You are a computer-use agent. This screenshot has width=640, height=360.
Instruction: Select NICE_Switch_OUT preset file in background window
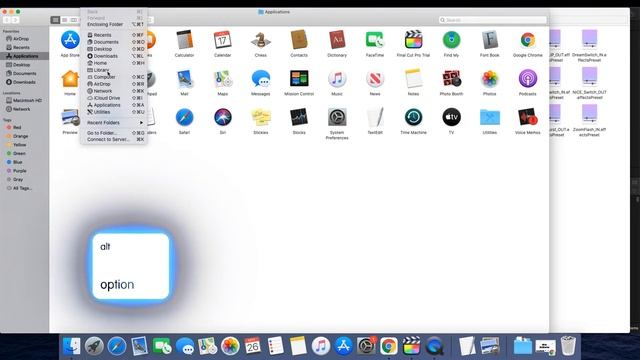(589, 83)
